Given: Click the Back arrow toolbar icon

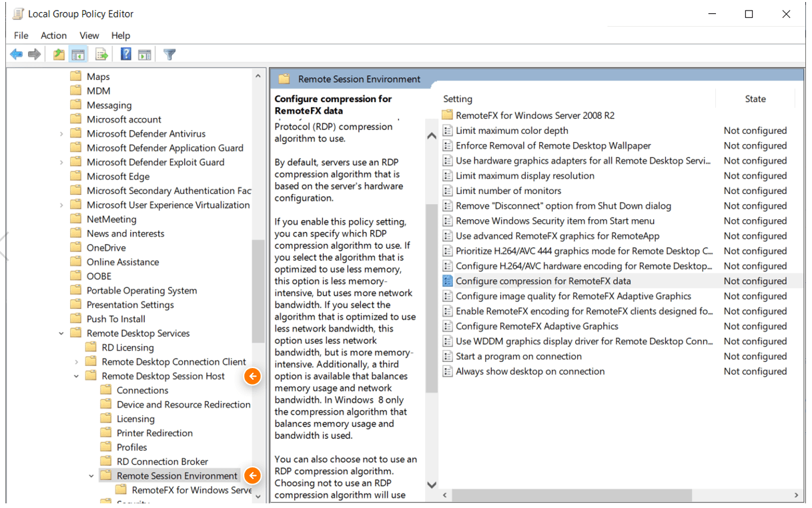Looking at the screenshot, I should 16,55.
